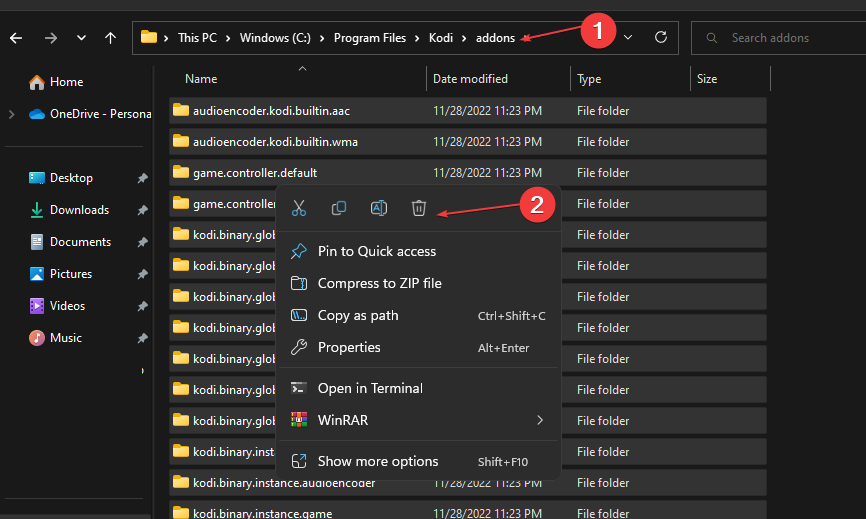The image size is (866, 519).
Task: Click the Music icon in sidebar
Action: (x=37, y=338)
